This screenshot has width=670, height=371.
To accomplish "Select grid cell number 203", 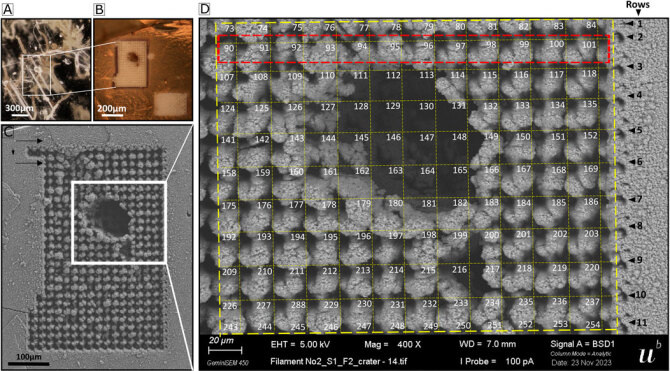I will pyautogui.click(x=591, y=234).
